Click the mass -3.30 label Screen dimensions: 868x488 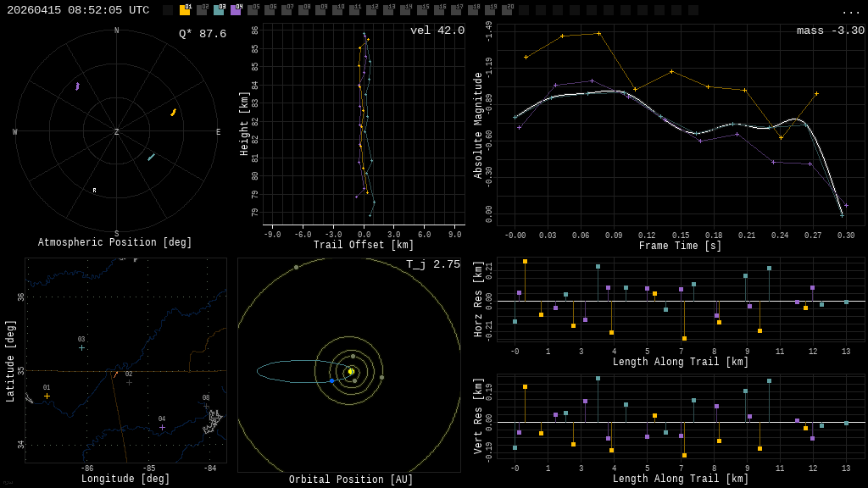click(830, 30)
